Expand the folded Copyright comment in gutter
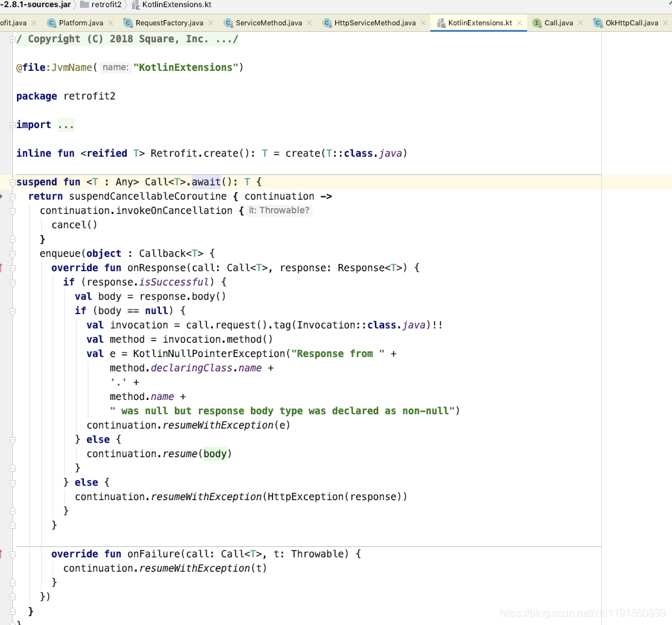Image resolution: width=672 pixels, height=625 pixels. [12, 39]
